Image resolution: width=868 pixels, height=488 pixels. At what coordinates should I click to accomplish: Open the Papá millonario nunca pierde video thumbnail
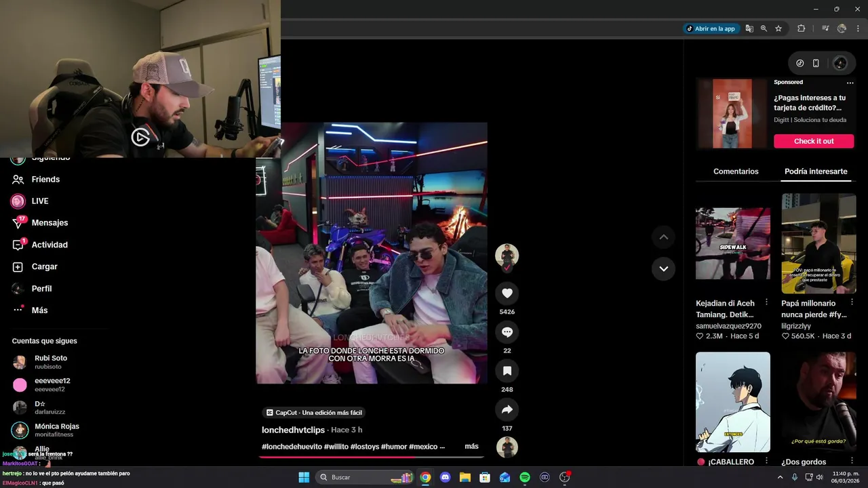point(818,243)
